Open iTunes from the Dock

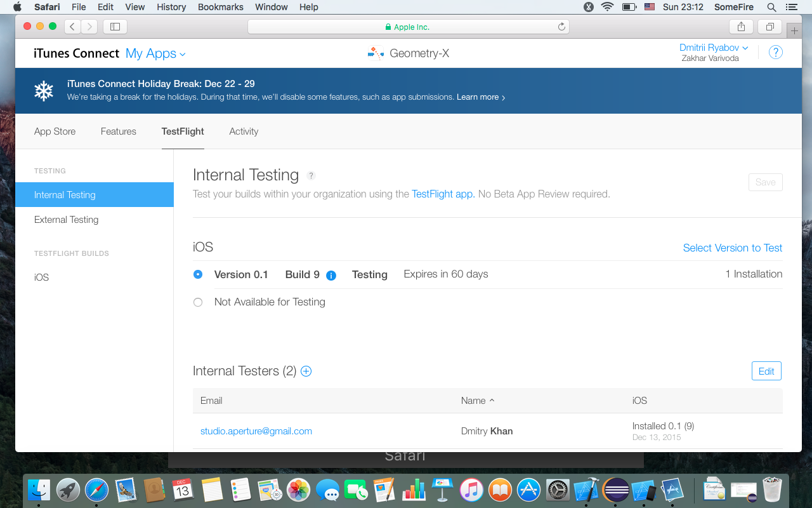pyautogui.click(x=471, y=490)
